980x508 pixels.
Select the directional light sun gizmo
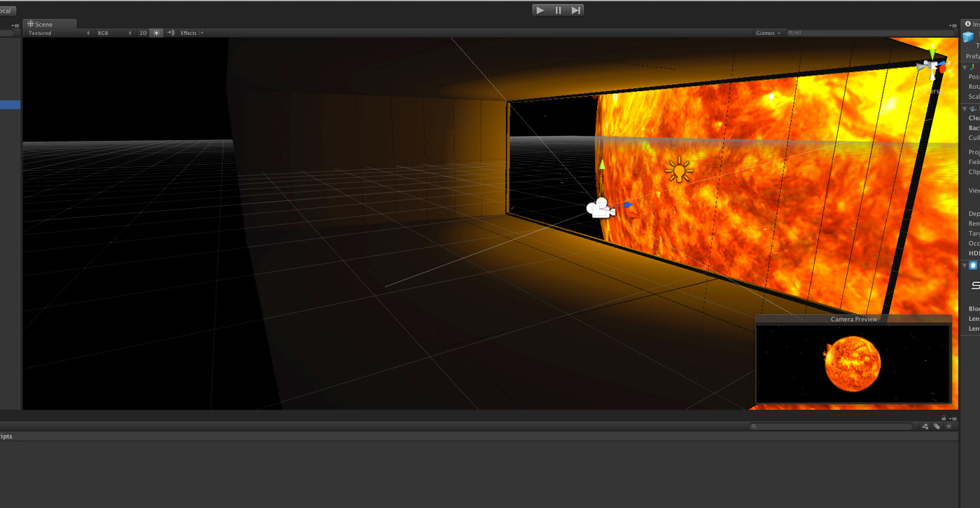pos(678,170)
